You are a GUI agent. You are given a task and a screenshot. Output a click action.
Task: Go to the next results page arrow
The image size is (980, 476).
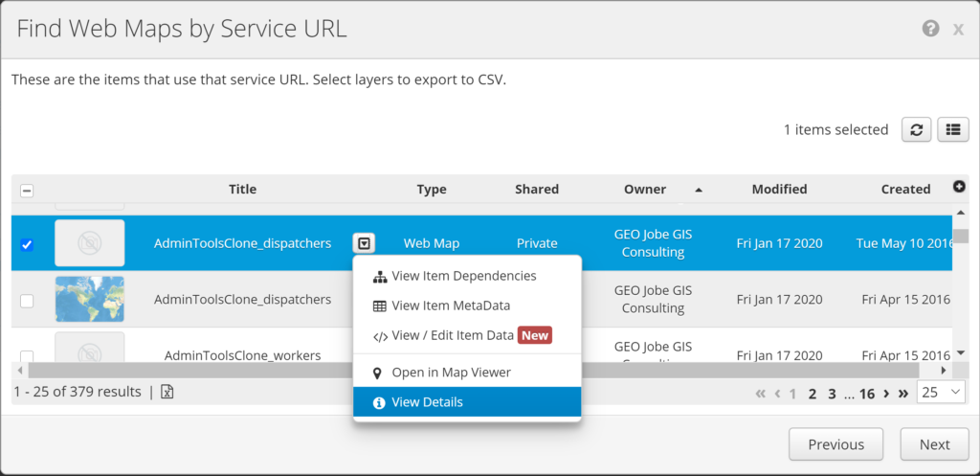click(886, 393)
